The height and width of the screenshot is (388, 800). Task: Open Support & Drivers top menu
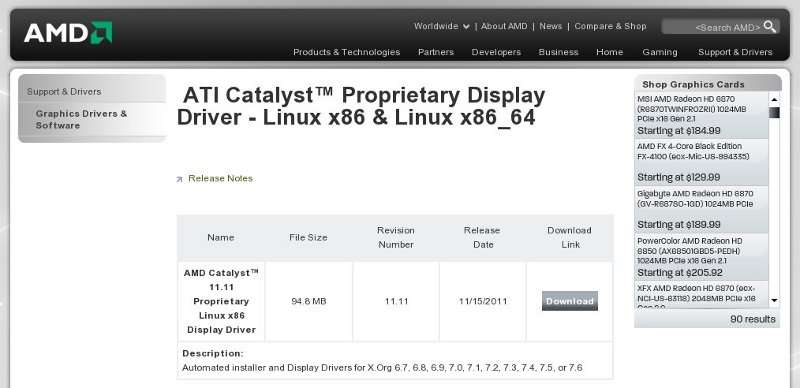tap(735, 52)
